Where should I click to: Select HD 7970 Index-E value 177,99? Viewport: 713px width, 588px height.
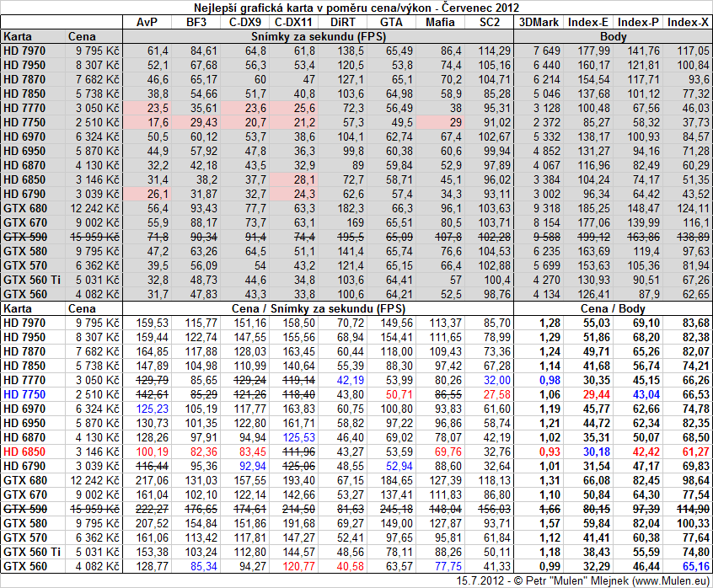coord(594,51)
